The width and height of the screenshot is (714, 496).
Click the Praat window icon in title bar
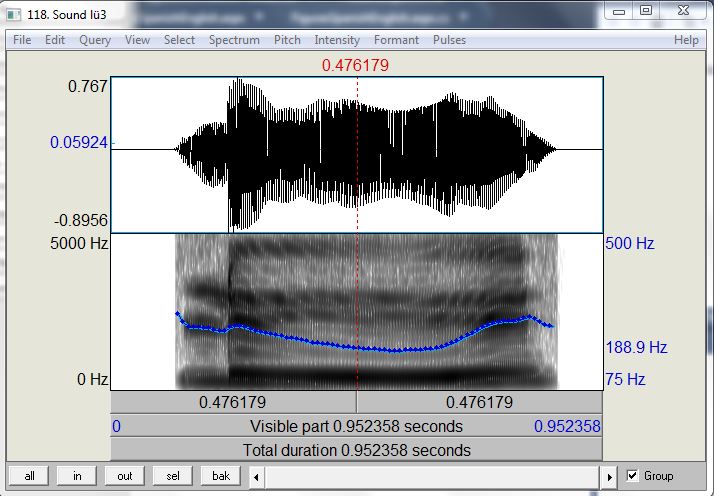pyautogui.click(x=14, y=15)
